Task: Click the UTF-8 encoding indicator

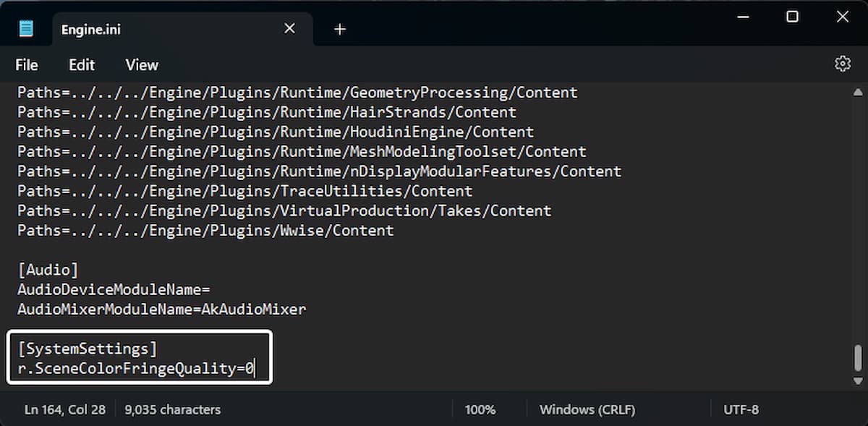Action: pyautogui.click(x=741, y=409)
